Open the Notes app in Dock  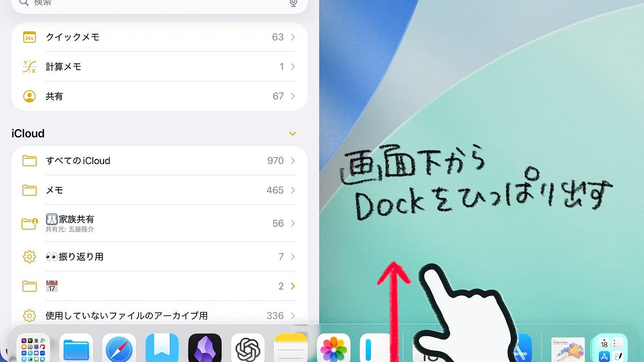tap(290, 348)
